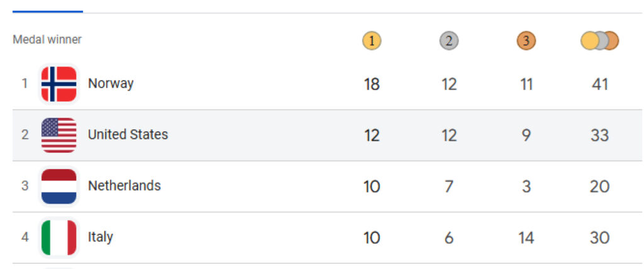Select the Netherlands country name
The width and height of the screenshot is (644, 269).
point(124,186)
